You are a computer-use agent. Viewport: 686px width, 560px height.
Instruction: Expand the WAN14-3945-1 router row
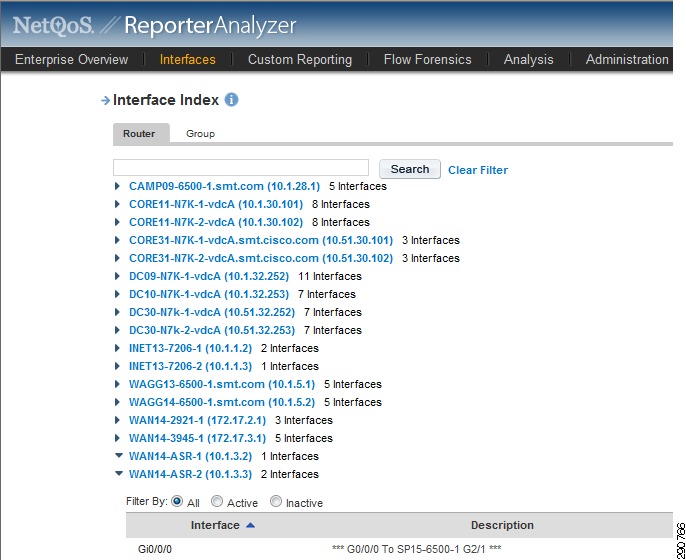pos(117,438)
